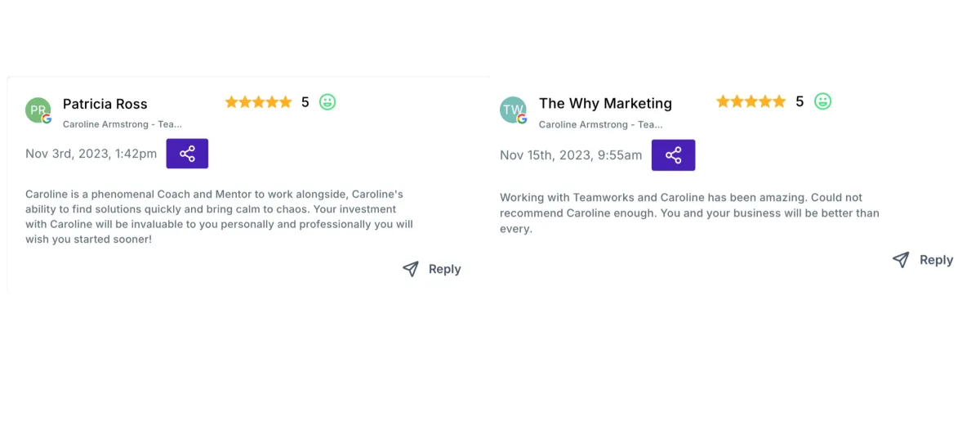Share The Why Marketing review
The width and height of the screenshot is (980, 430).
[673, 155]
